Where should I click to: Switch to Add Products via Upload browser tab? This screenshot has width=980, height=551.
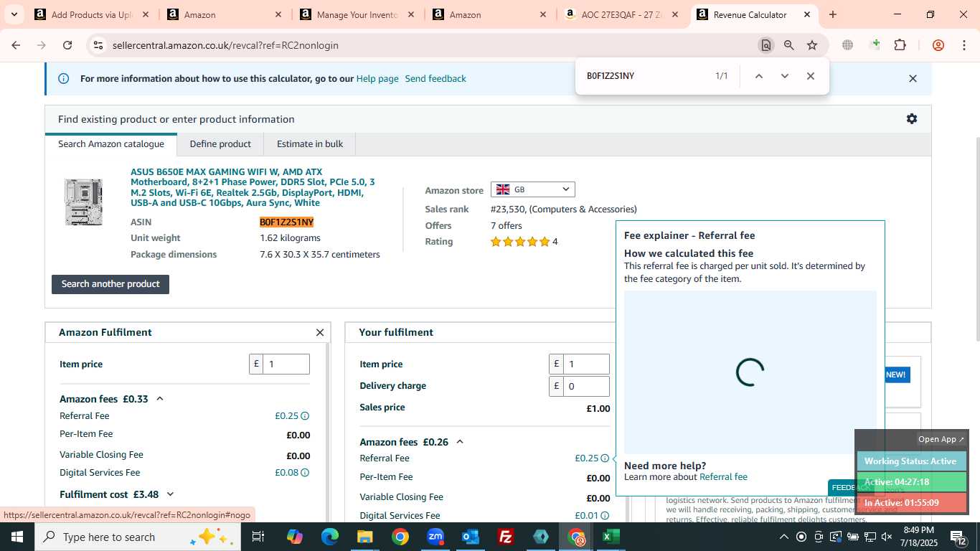[92, 14]
